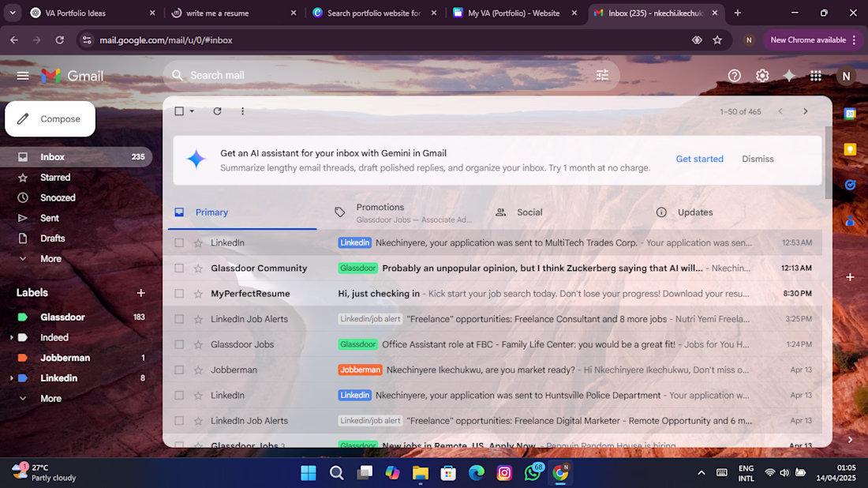Tick checkbox for LinkedIn MultiTech Trades email

pos(179,242)
